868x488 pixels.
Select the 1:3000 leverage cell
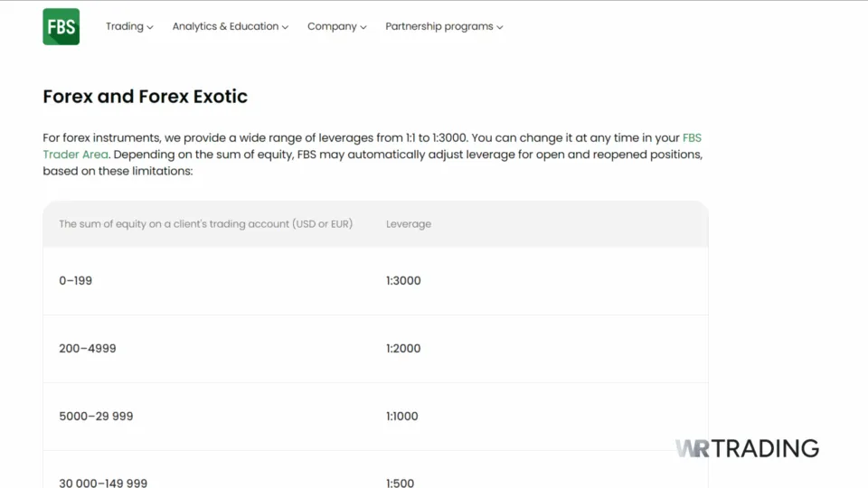pos(403,280)
